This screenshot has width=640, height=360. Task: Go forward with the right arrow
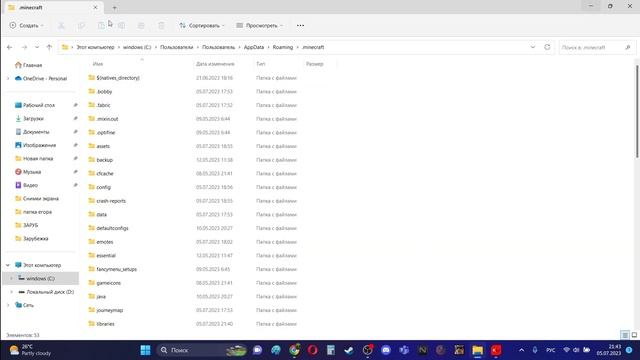(x=24, y=47)
